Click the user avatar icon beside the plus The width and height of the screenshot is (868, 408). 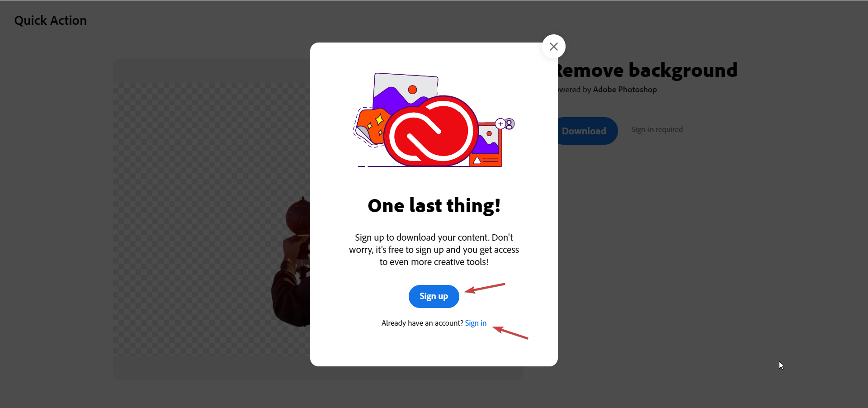[x=509, y=123]
